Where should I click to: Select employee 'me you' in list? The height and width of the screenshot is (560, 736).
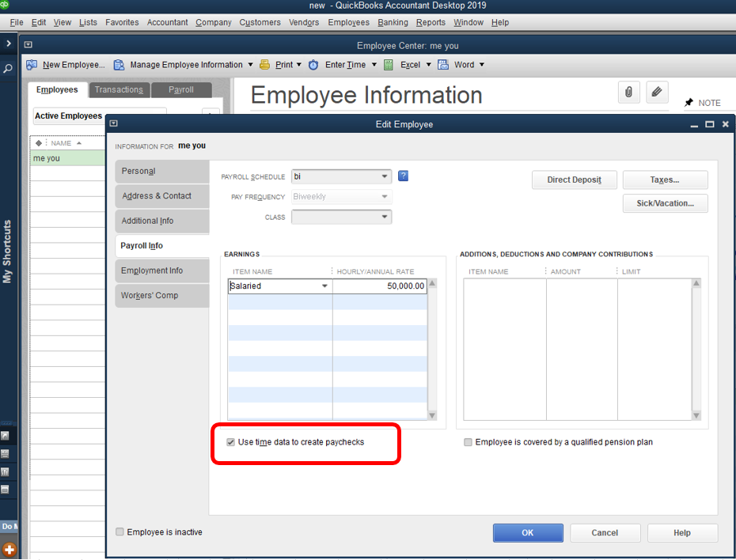pos(67,158)
